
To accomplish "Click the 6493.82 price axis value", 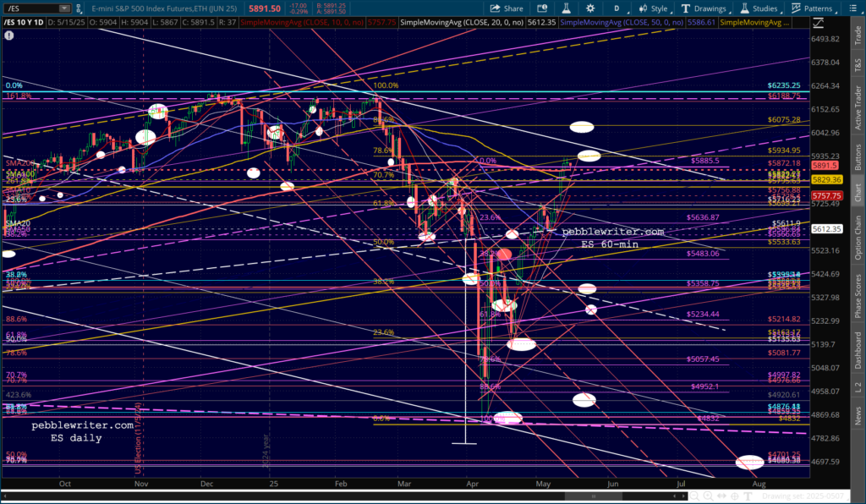I will click(x=825, y=39).
